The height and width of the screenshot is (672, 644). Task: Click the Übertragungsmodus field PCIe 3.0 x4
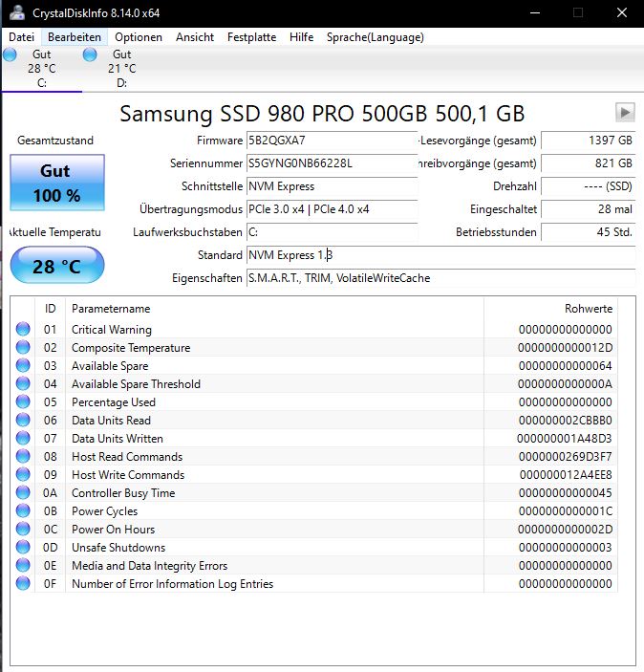333,209
